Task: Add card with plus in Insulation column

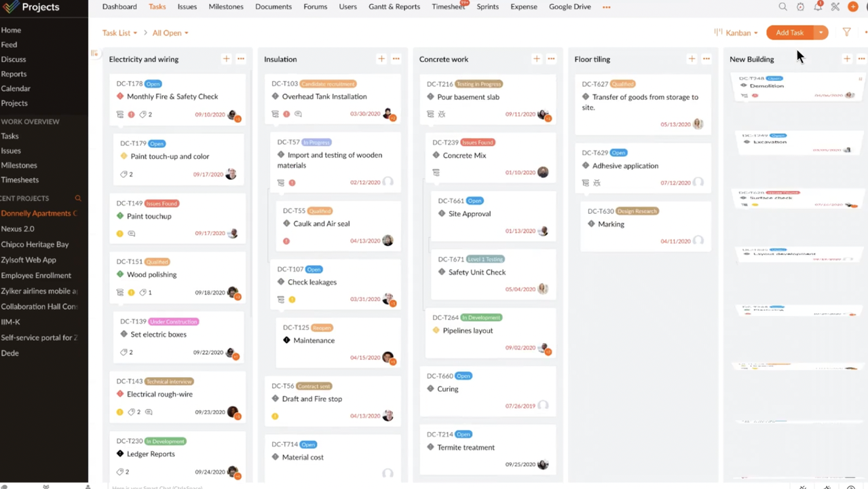Action: (381, 59)
